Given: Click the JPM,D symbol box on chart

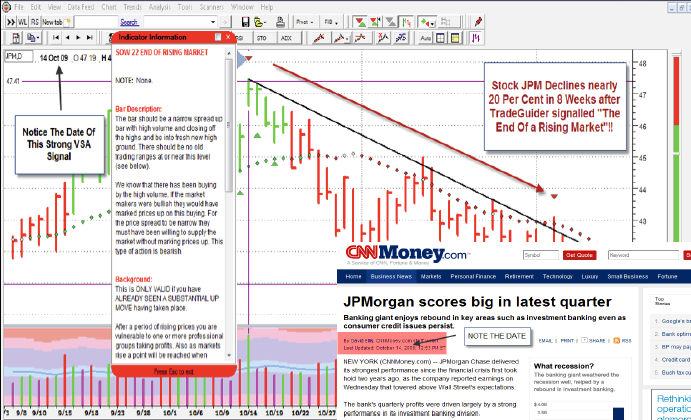Looking at the screenshot, I should (x=19, y=56).
